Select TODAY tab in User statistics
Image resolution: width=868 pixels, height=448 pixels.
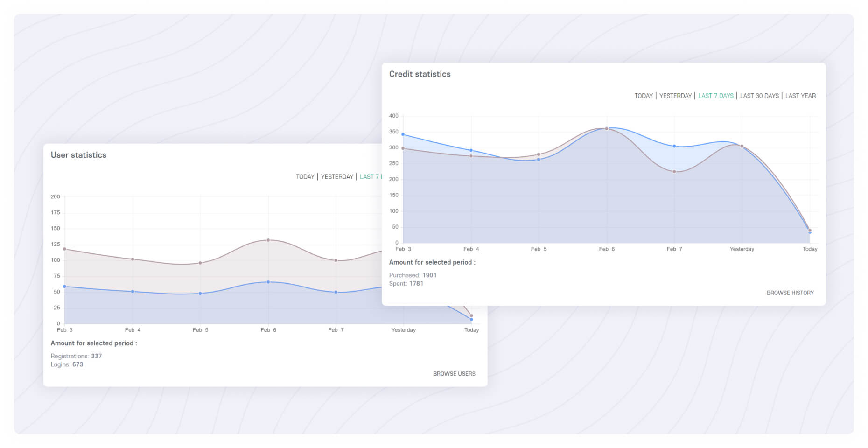305,177
